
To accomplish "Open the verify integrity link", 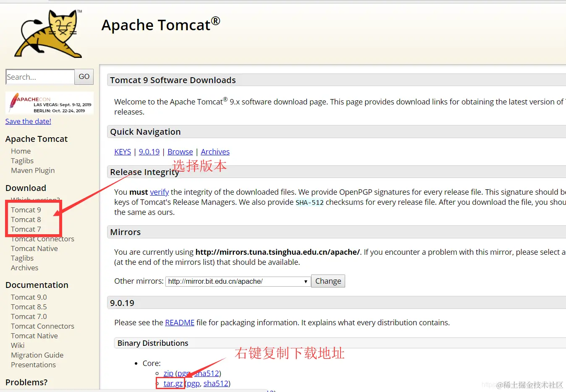I will click(x=160, y=192).
